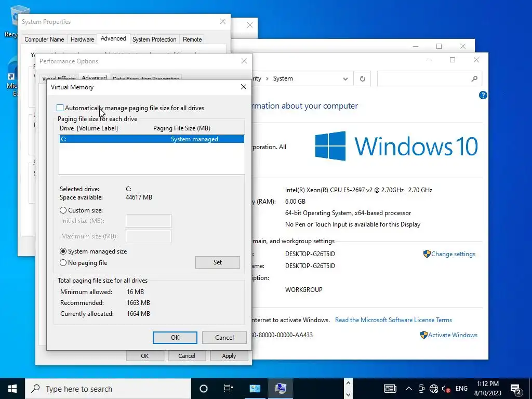Click the Initial size (MB) field
The width and height of the screenshot is (532, 399).
(148, 221)
